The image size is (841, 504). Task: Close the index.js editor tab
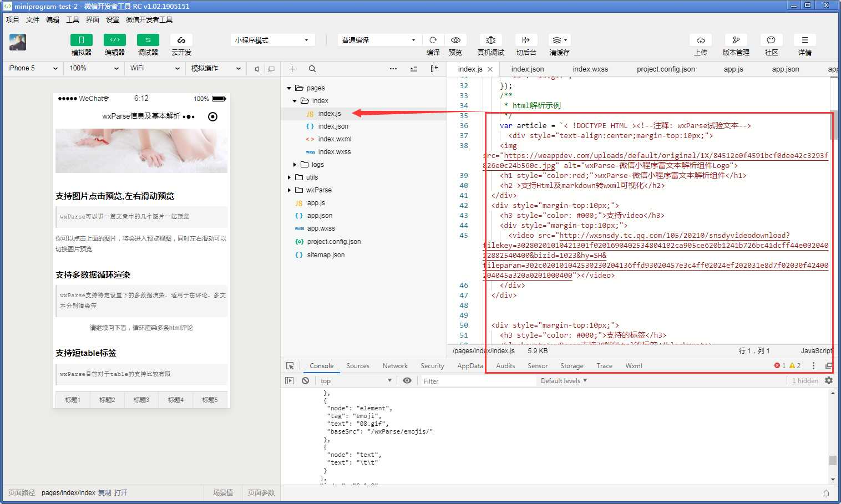[x=490, y=69]
